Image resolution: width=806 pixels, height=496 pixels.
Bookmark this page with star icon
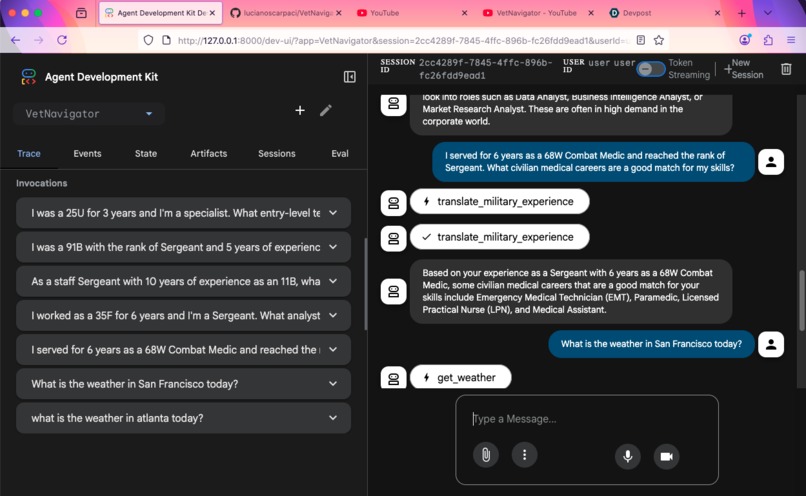[658, 40]
